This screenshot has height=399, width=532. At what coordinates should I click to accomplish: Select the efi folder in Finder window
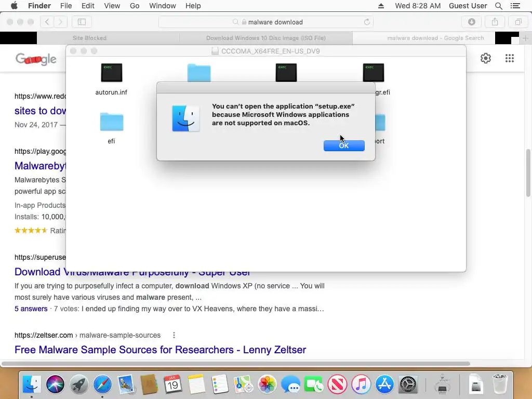point(111,122)
